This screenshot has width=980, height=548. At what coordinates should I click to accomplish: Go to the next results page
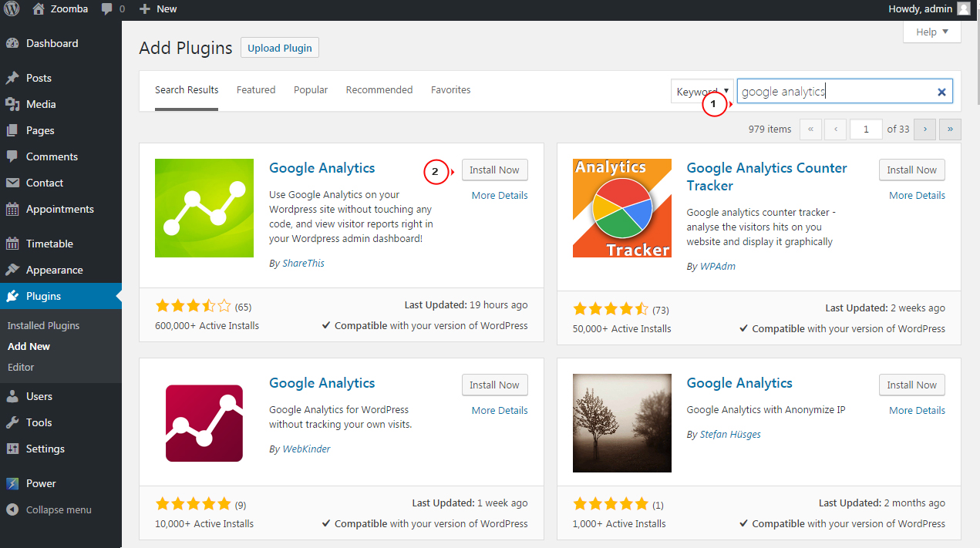[x=924, y=129]
